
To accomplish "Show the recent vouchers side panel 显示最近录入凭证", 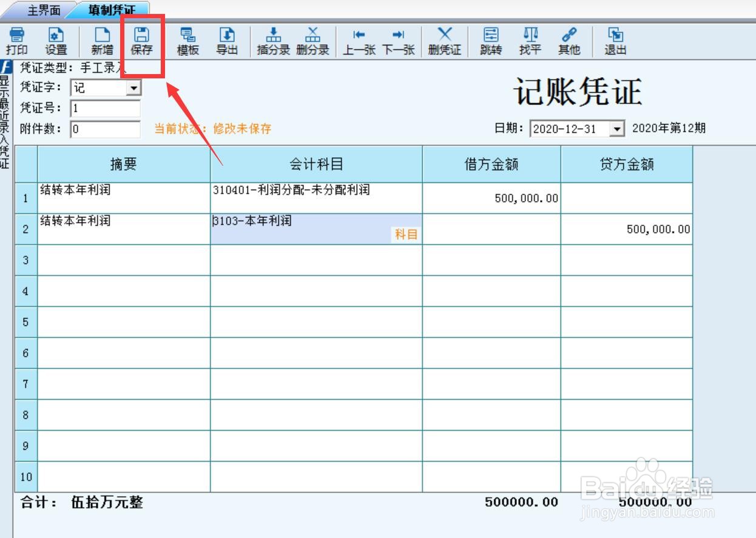I will [5, 115].
